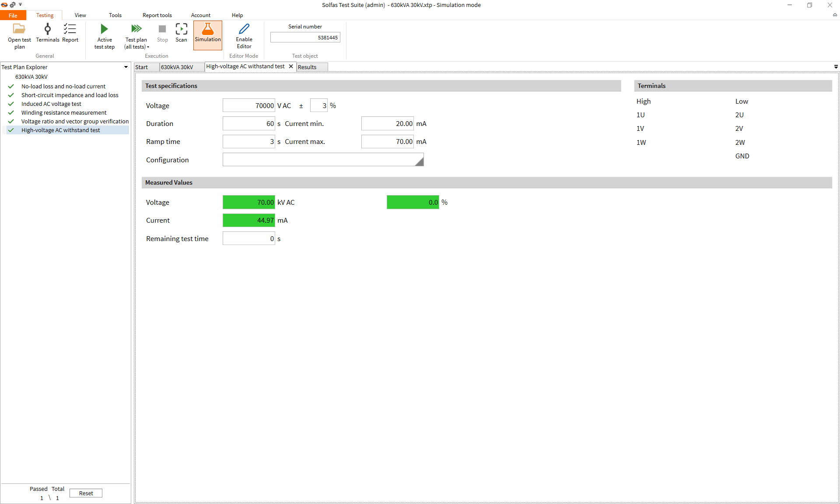Click the Enable Editor pencil icon
The width and height of the screenshot is (840, 504).
244,29
